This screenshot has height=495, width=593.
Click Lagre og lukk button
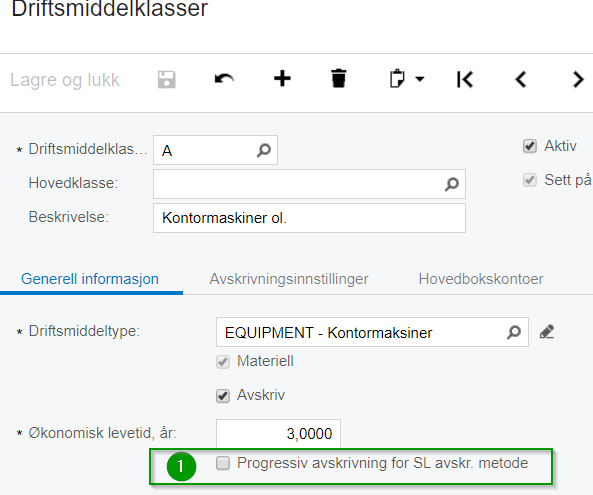coord(65,80)
